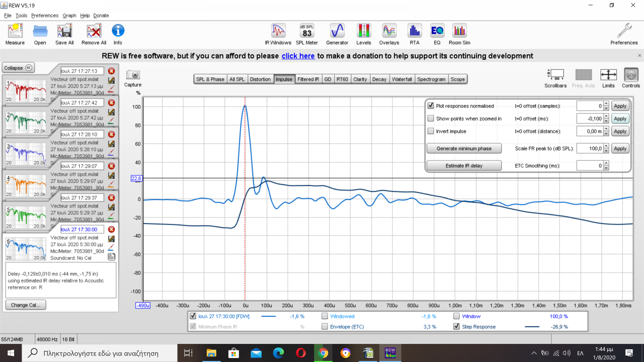Image resolution: width=644 pixels, height=362 pixels.
Task: Open the Graph menu
Action: point(69,15)
